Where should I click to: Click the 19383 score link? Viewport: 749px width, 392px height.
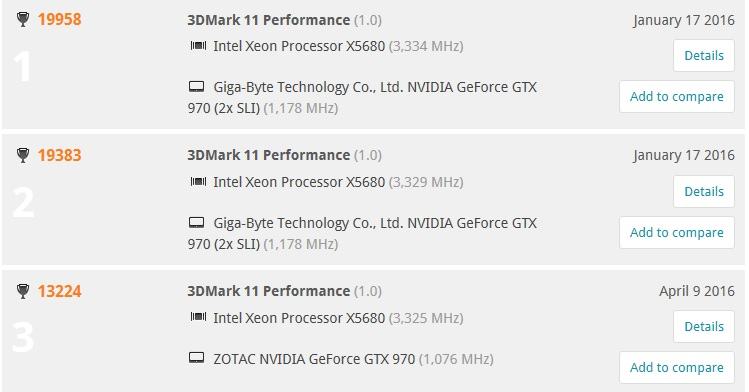pyautogui.click(x=60, y=155)
